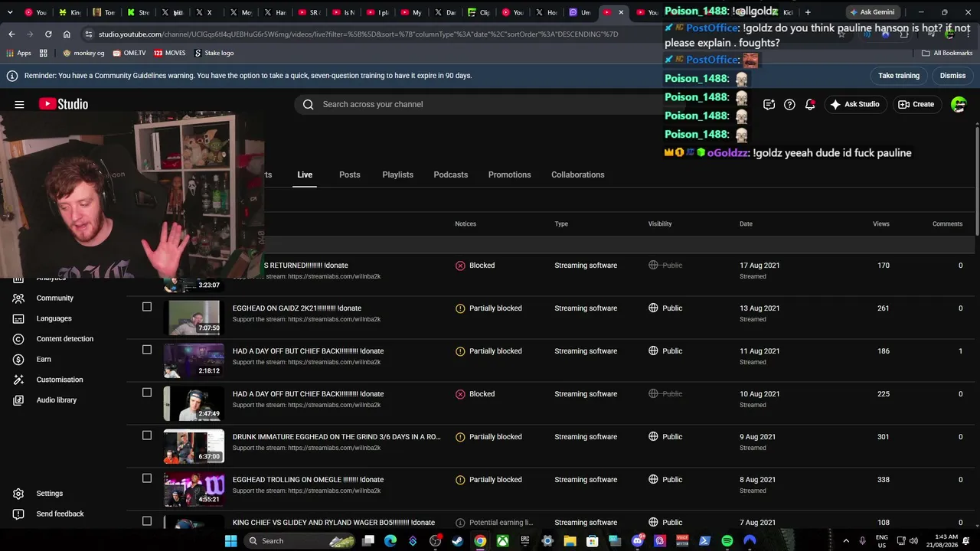Click the Take training button
Viewport: 980px width, 551px height.
point(899,76)
